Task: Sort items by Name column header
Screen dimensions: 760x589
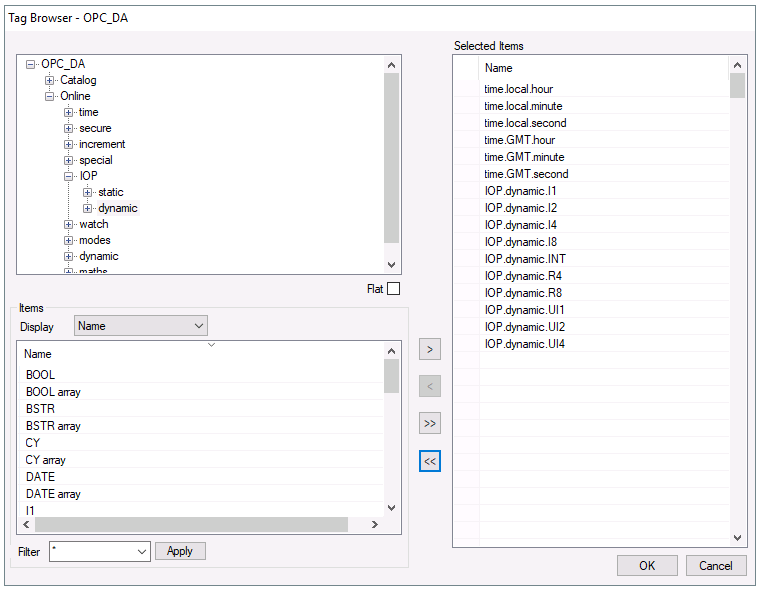Action: (x=201, y=354)
